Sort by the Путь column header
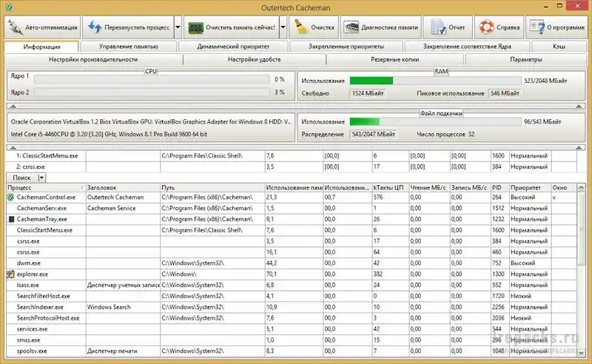The width and height of the screenshot is (592, 364). 212,188
